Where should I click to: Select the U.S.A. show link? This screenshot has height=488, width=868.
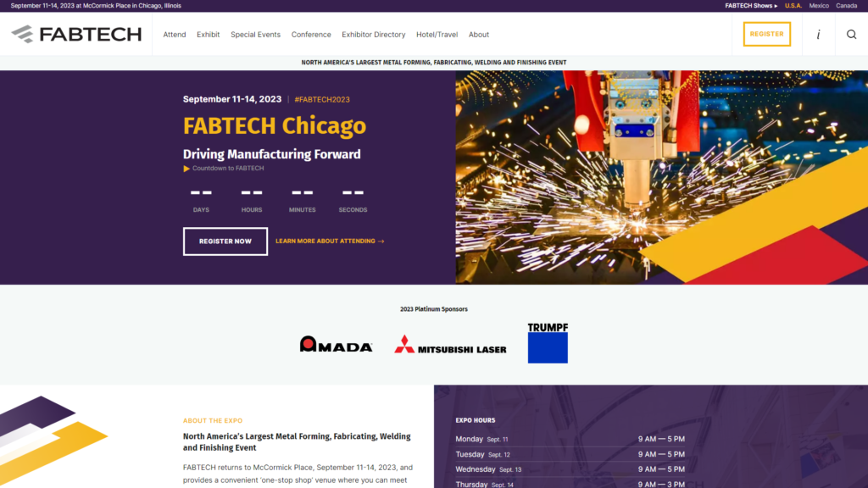(793, 6)
